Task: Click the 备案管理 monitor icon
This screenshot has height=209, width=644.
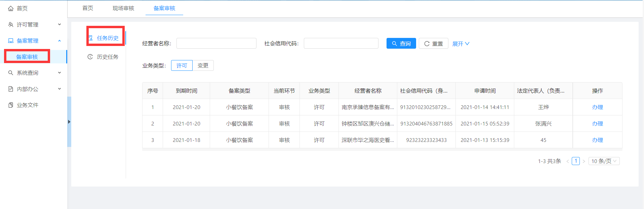Action: pos(11,41)
